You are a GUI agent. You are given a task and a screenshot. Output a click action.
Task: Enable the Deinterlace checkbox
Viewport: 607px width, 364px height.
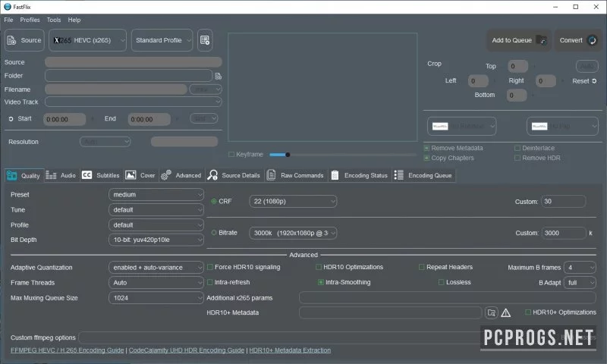(x=517, y=148)
